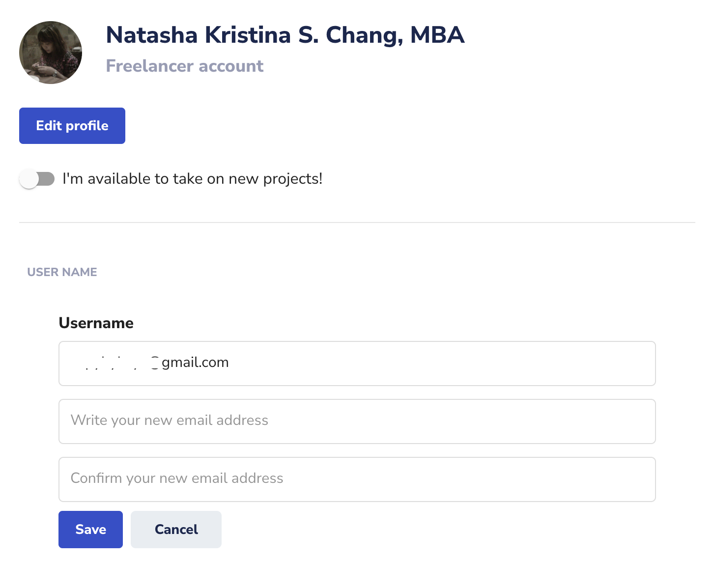This screenshot has width=715, height=588.
Task: Click the circular profile avatar photo
Action: [51, 53]
